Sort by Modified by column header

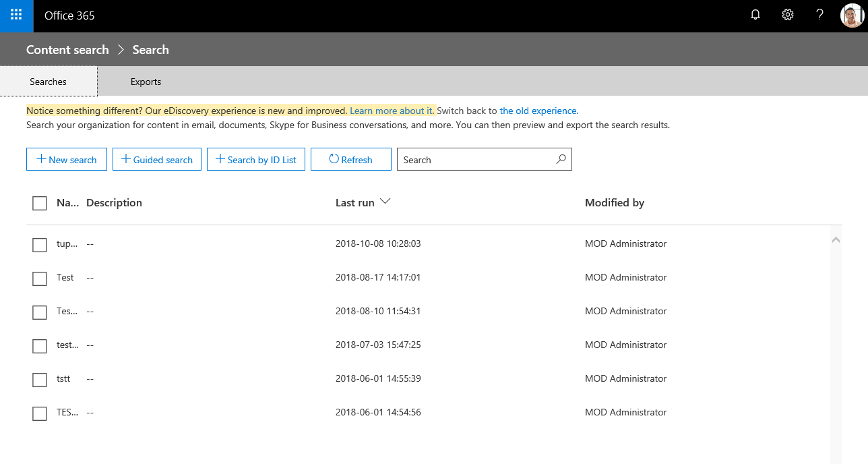[615, 202]
